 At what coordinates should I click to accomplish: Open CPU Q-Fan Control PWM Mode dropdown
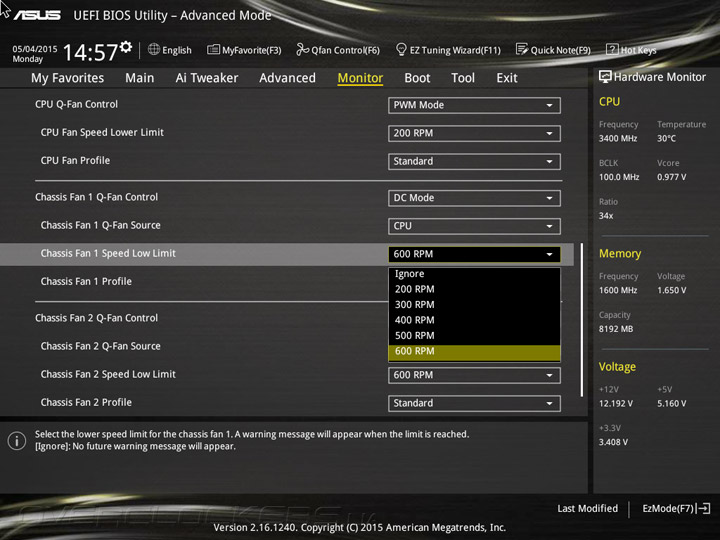point(474,105)
